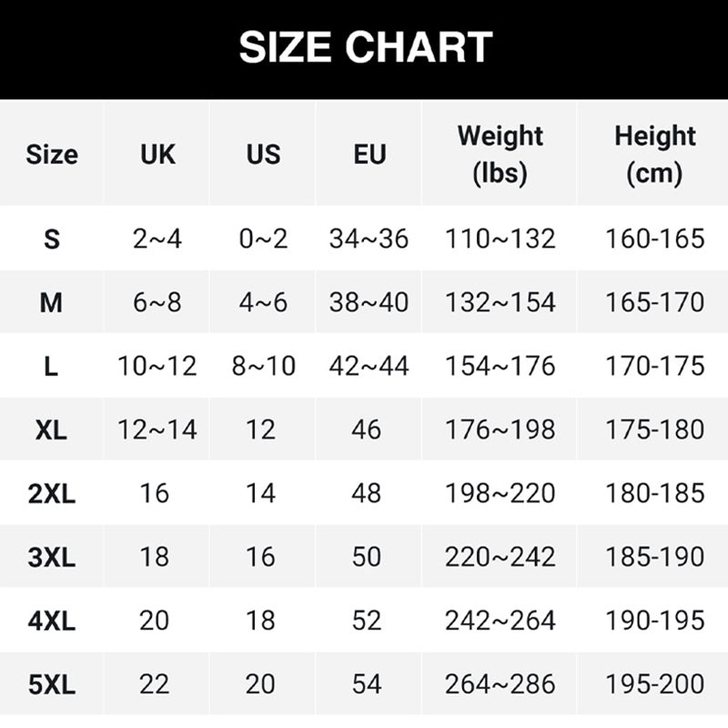Click the weight range 132~154
Viewport: 728px width, 728px height.
tap(500, 303)
